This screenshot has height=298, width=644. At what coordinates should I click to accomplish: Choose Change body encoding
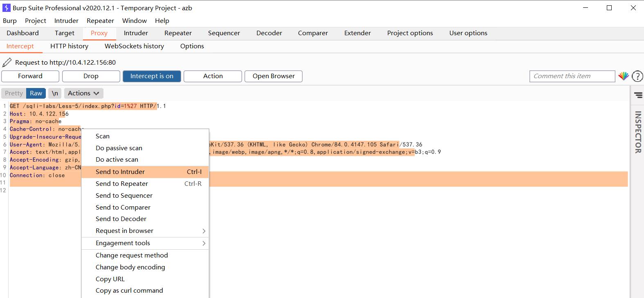point(145,267)
